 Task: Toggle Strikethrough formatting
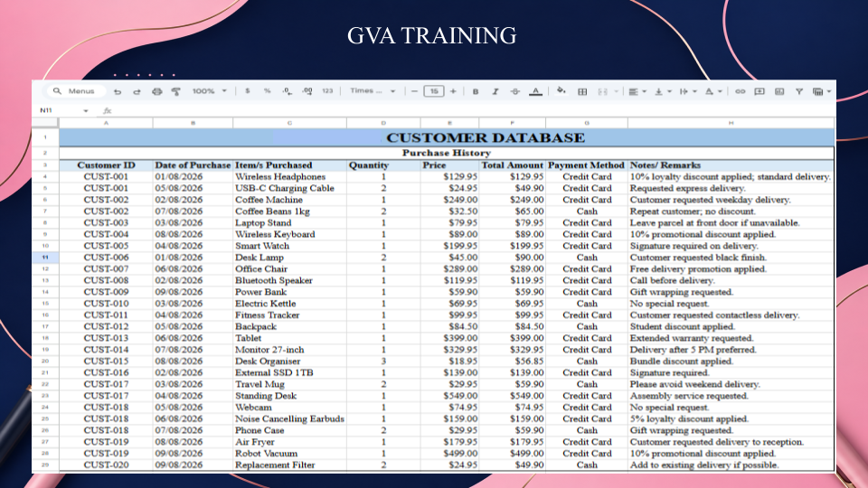[x=514, y=91]
